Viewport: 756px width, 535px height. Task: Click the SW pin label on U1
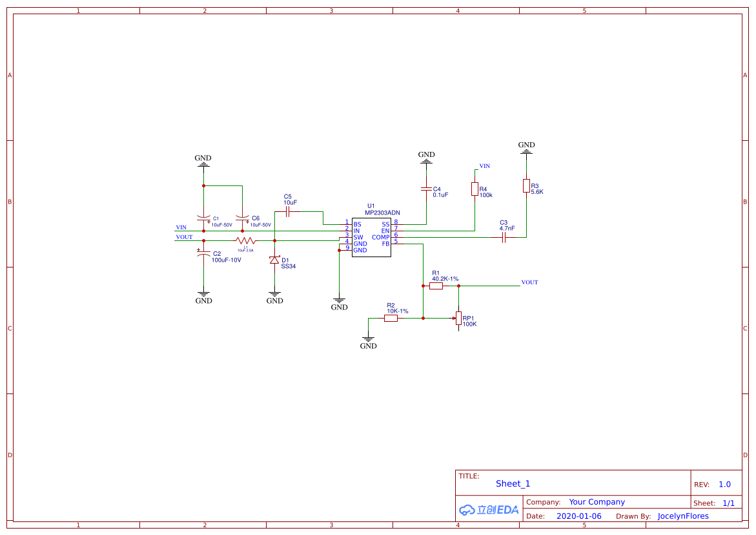358,237
